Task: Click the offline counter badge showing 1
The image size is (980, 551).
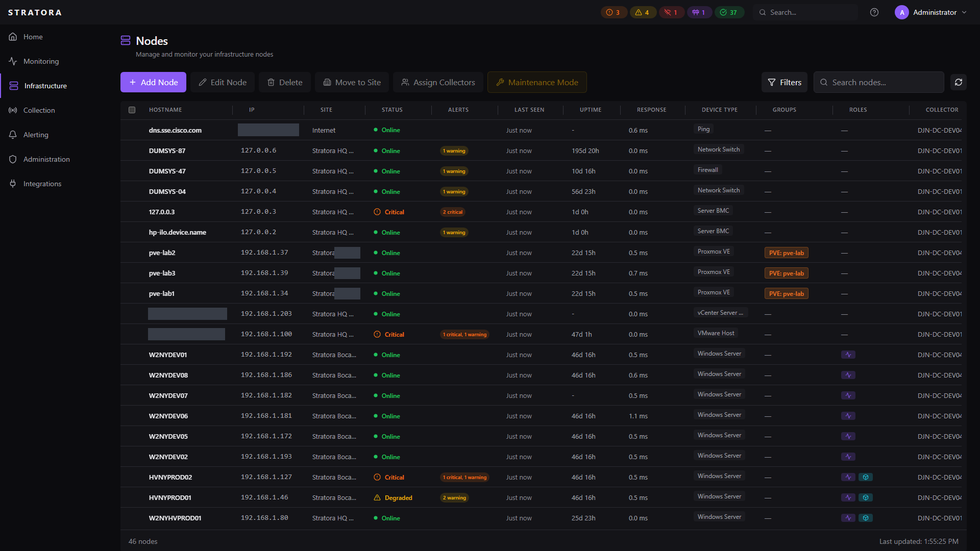Action: [x=671, y=12]
